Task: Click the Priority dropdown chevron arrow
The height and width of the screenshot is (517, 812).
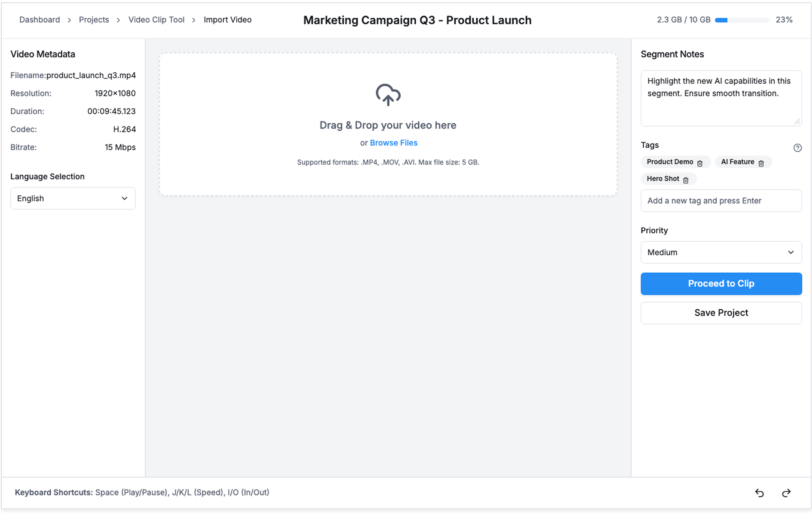Action: (x=790, y=252)
